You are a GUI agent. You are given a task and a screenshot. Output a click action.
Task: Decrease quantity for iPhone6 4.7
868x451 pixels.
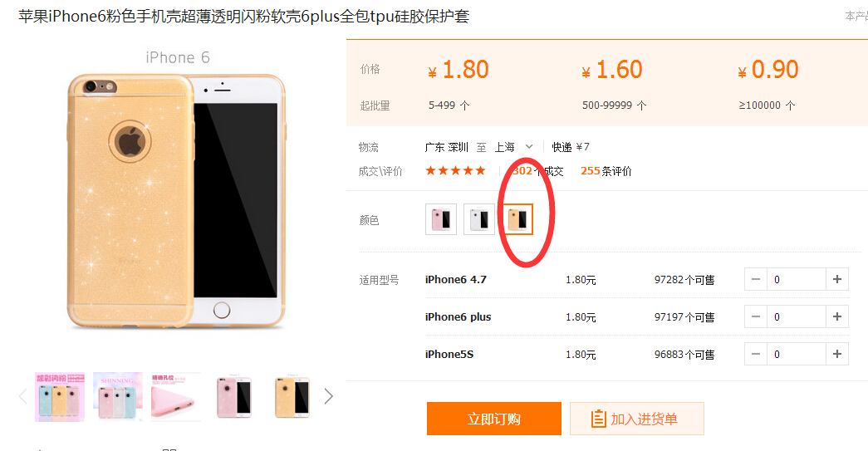pos(756,279)
